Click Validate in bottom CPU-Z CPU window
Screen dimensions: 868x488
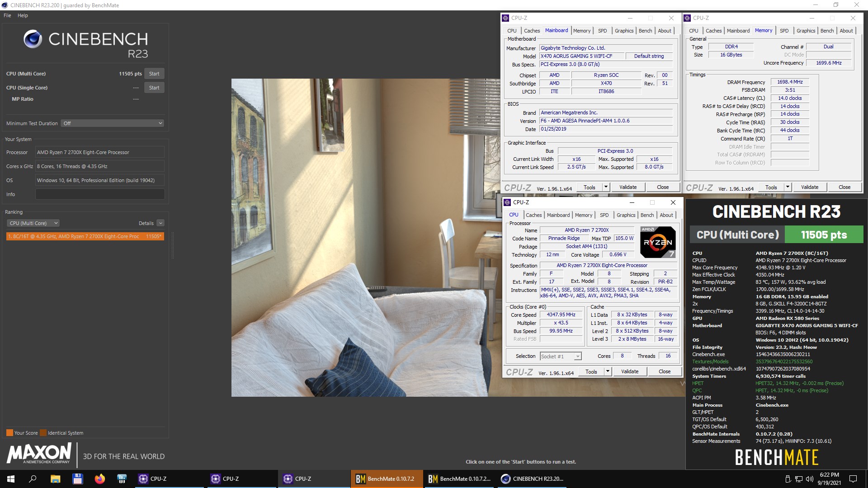click(629, 371)
